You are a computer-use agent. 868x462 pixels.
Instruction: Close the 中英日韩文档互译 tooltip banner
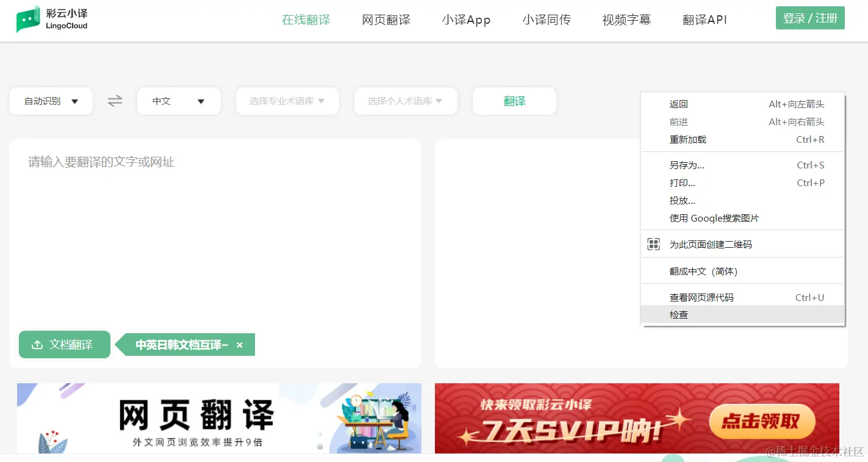point(240,345)
